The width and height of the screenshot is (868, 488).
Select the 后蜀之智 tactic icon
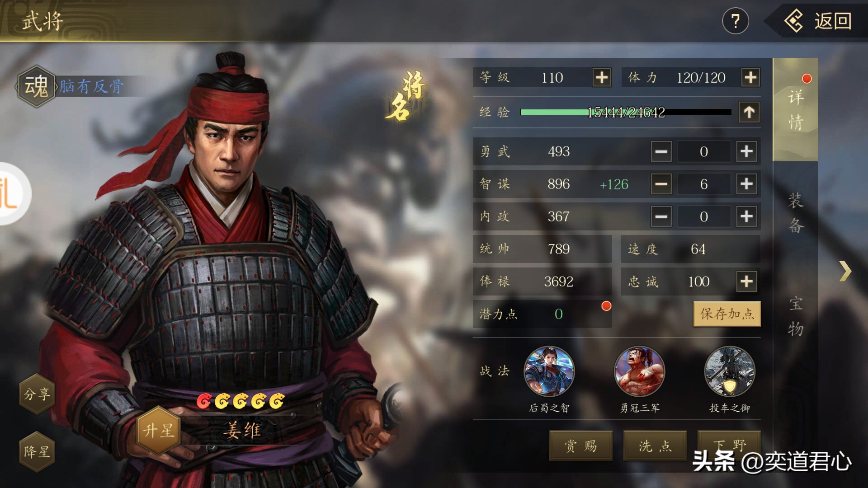tap(549, 371)
